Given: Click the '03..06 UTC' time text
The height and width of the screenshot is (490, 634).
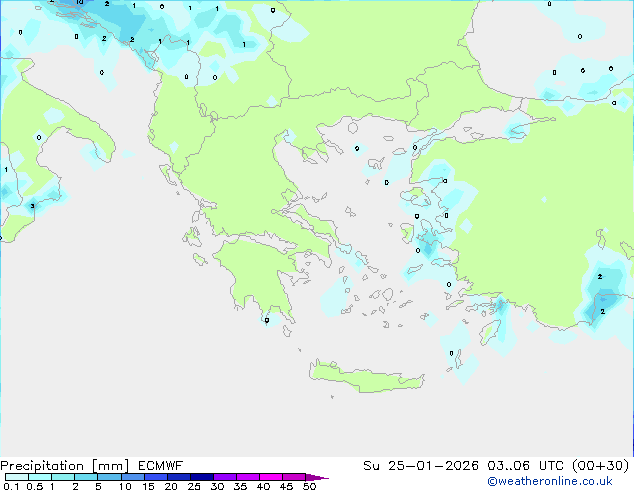Looking at the screenshot, I should 525,466.
